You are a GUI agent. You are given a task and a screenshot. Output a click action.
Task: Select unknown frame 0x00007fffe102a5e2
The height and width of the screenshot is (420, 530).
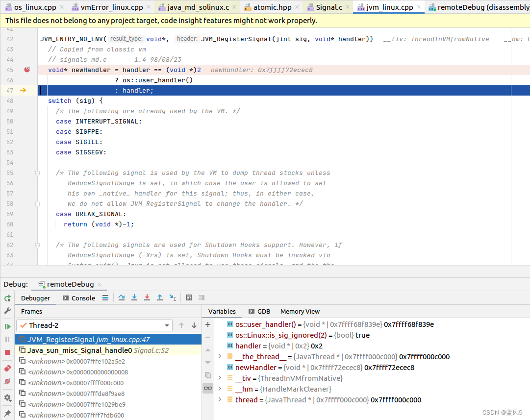click(x=108, y=361)
